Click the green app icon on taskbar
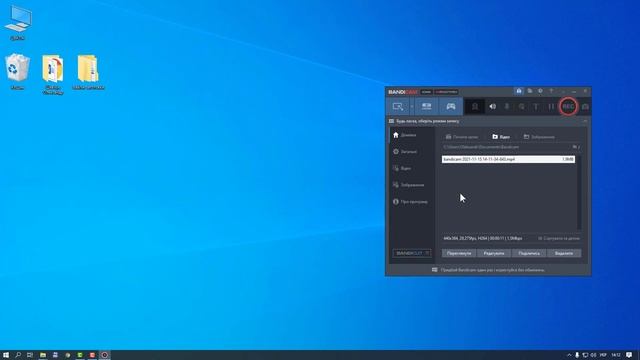Viewport: 640px width, 360px height. click(80, 355)
